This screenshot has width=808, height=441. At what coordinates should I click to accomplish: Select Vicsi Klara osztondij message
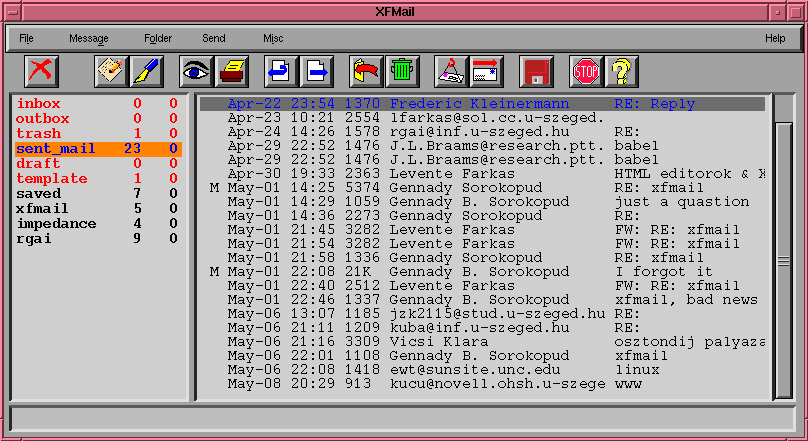(482, 342)
